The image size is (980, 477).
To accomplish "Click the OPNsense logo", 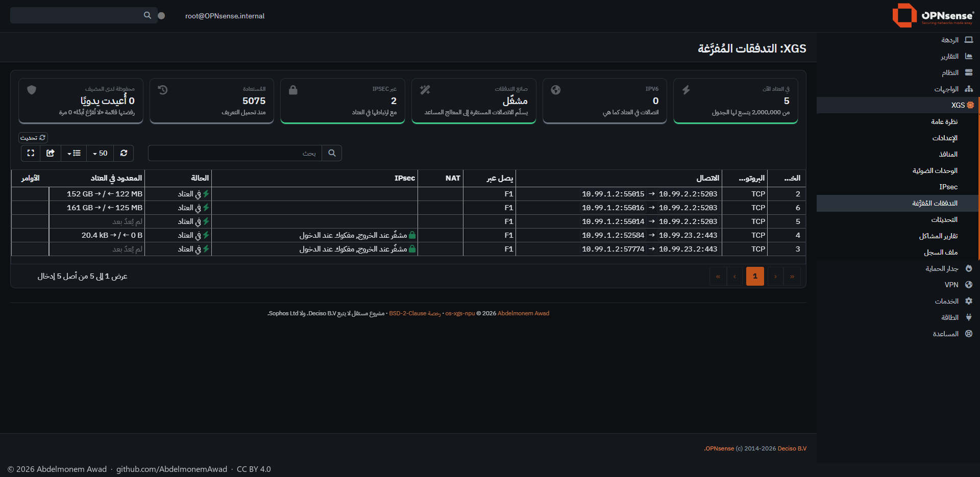I will click(933, 15).
